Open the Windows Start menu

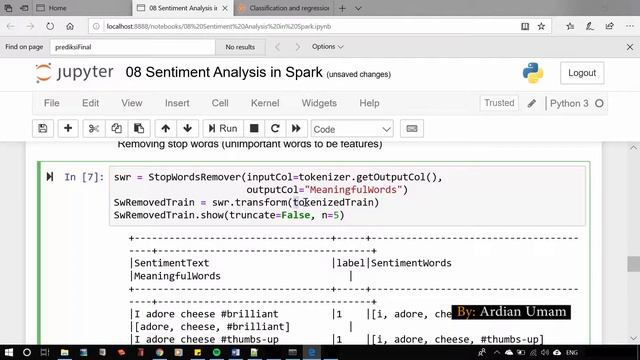[x=9, y=353]
